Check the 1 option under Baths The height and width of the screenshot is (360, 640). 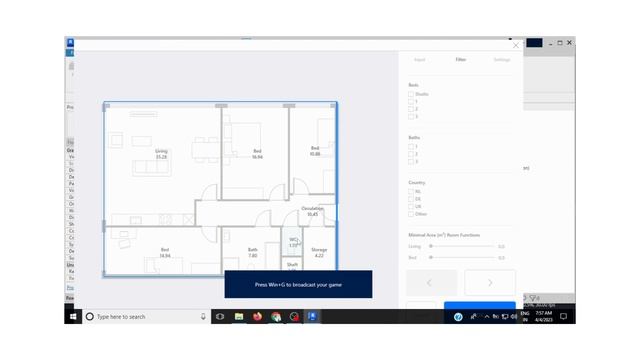[411, 147]
